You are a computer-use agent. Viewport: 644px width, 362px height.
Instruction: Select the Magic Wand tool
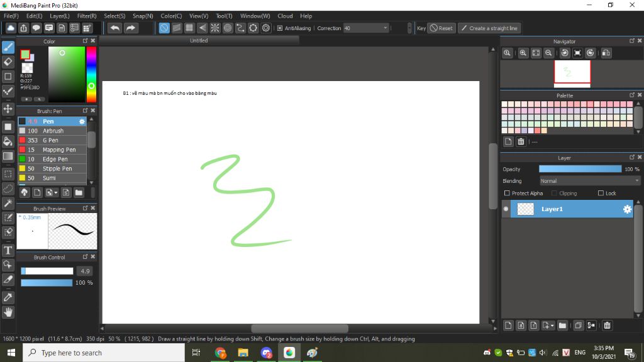tap(8, 203)
